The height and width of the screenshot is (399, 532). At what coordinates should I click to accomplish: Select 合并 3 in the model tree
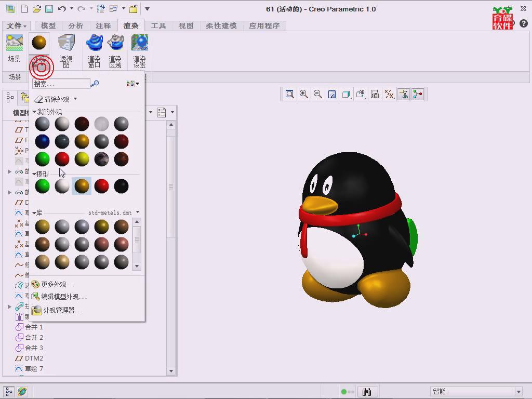pyautogui.click(x=30, y=348)
